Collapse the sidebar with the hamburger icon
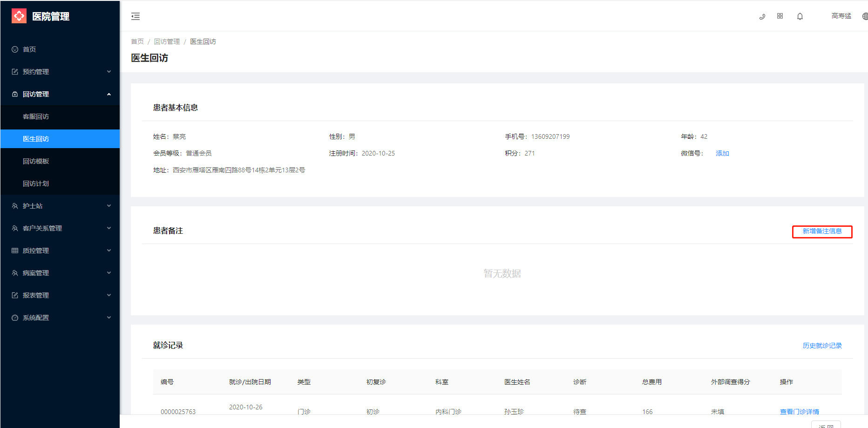 (x=136, y=16)
